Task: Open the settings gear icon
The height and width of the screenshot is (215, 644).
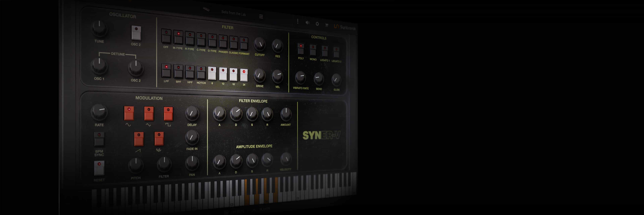Action: pos(317,24)
